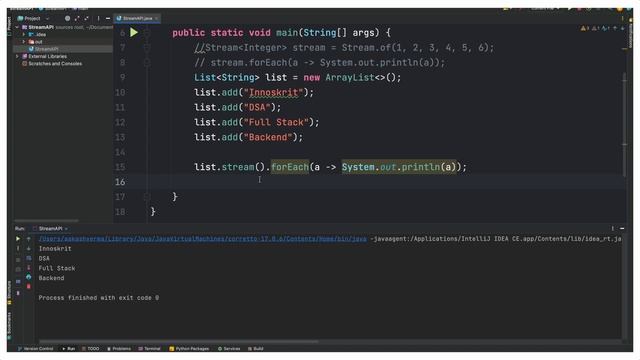Select the StreamAPI run tab in Run panel

click(x=50, y=229)
